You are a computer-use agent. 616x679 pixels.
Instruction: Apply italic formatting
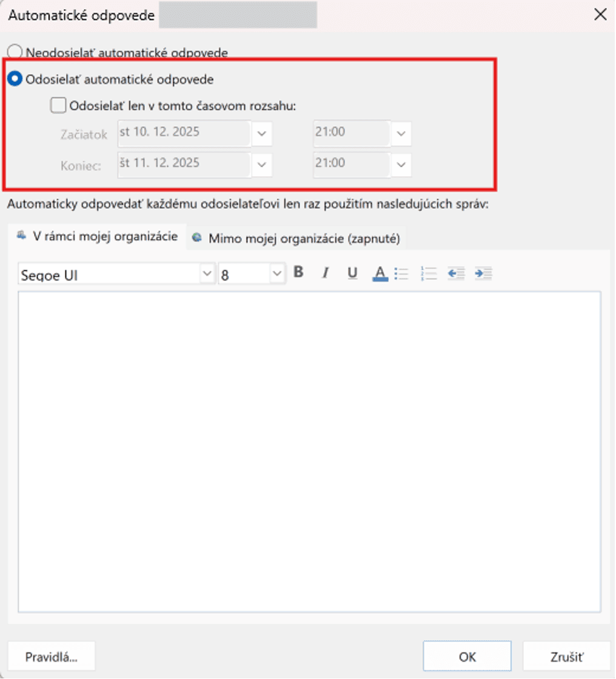(325, 273)
